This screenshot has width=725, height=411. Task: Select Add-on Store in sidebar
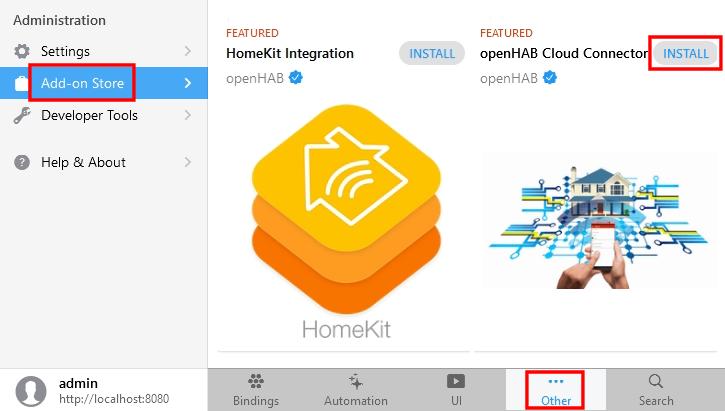104,83
